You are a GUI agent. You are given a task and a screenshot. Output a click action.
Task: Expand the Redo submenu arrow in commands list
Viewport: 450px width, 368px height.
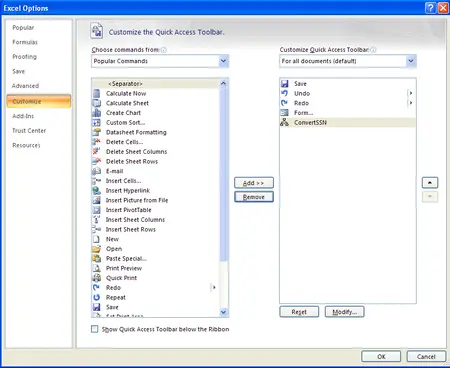click(x=214, y=287)
